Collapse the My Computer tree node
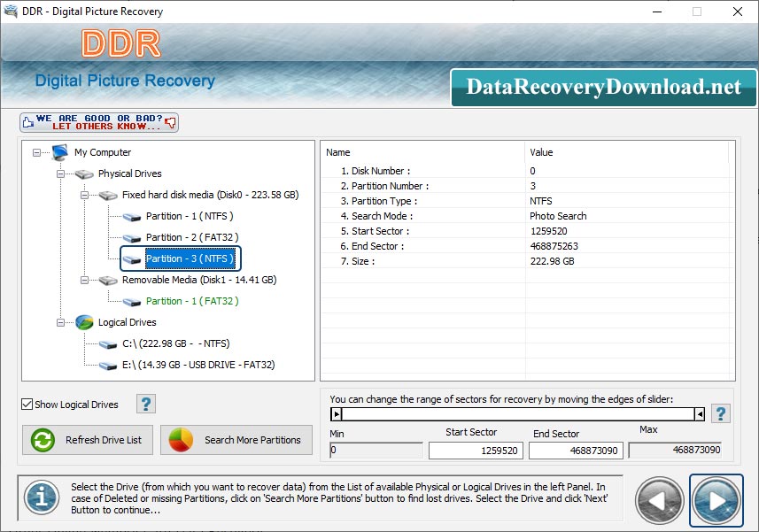759x532 pixels. click(x=37, y=153)
